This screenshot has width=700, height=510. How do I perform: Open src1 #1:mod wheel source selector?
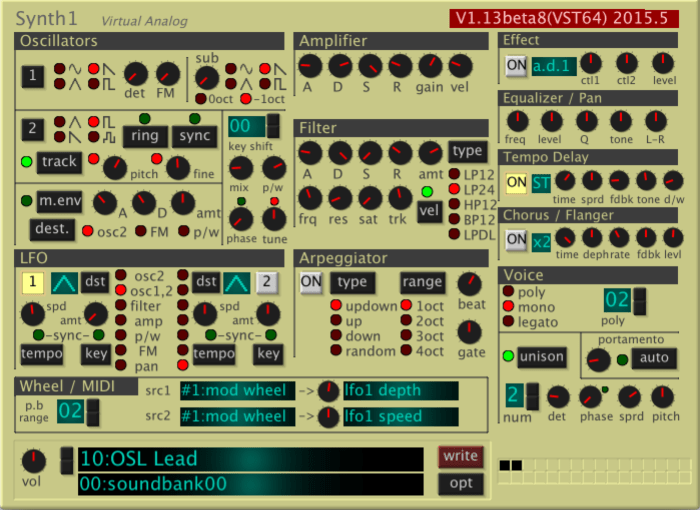coord(237,391)
